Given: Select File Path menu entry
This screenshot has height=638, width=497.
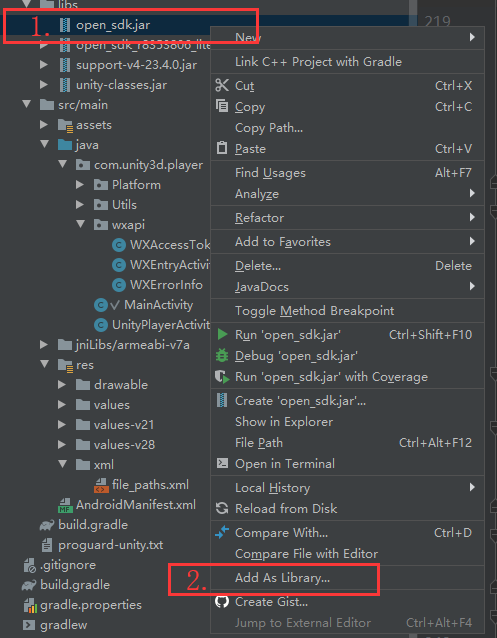Looking at the screenshot, I should 347,443.
